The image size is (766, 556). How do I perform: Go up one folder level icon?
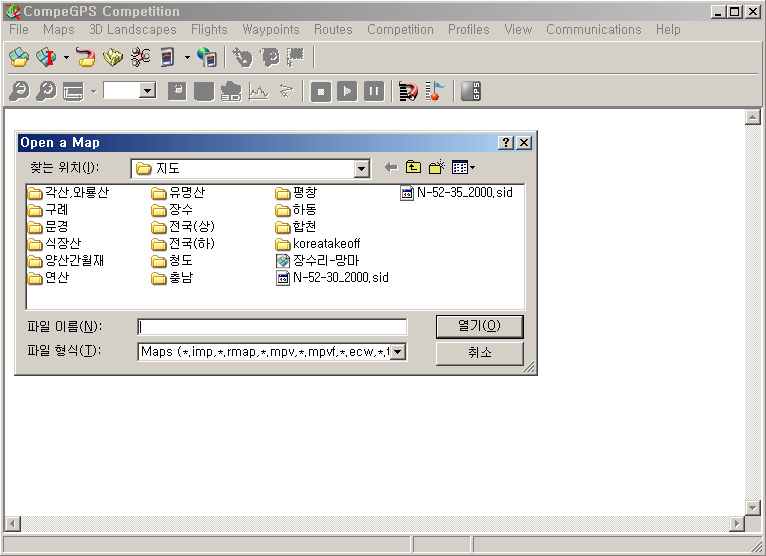413,168
